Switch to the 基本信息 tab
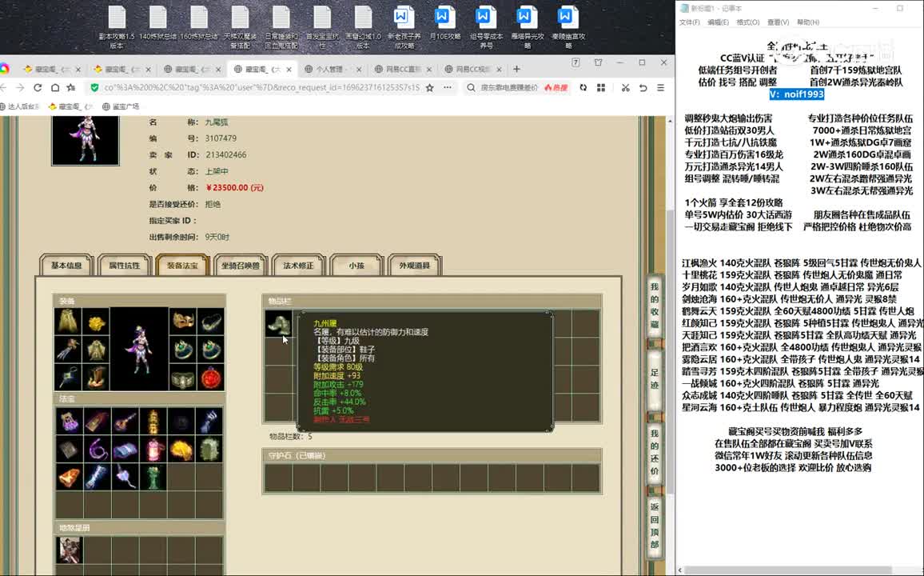924x576 pixels. point(66,266)
